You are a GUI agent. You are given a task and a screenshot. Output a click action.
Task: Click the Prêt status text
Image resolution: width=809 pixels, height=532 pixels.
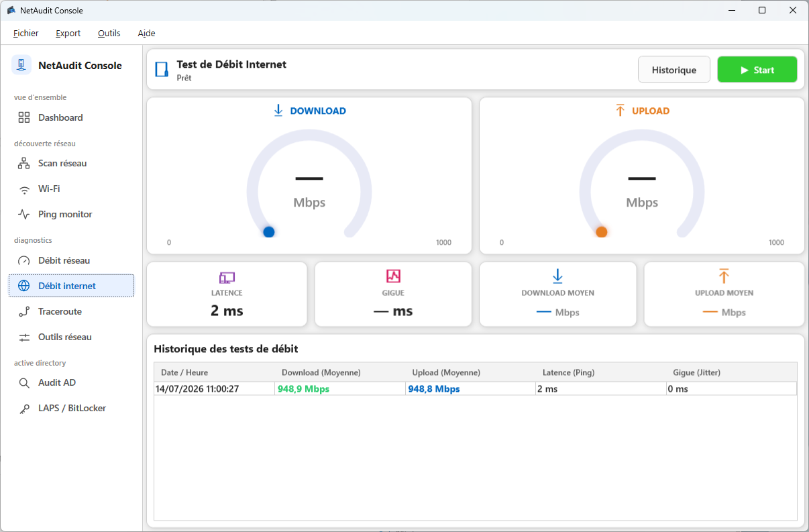[184, 78]
